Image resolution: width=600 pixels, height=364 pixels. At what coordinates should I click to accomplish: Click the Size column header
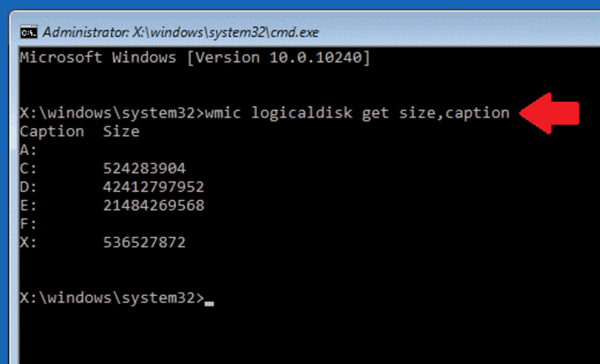(121, 132)
